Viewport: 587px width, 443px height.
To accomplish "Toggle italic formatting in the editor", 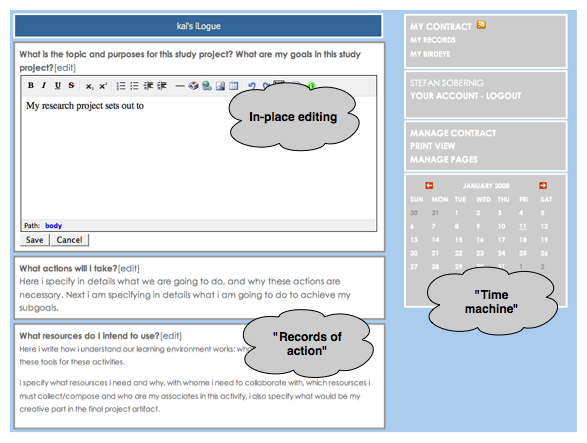I will pos(44,86).
